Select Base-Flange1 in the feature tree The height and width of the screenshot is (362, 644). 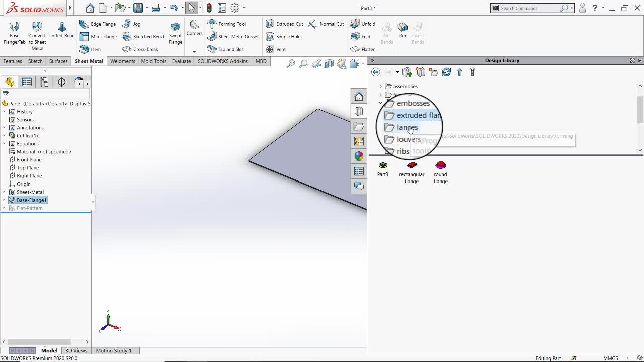(31, 200)
